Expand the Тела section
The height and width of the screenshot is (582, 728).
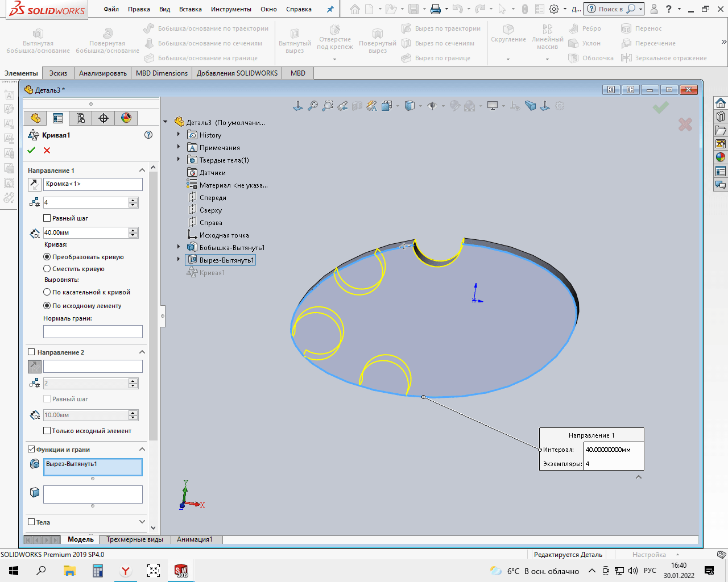(142, 522)
